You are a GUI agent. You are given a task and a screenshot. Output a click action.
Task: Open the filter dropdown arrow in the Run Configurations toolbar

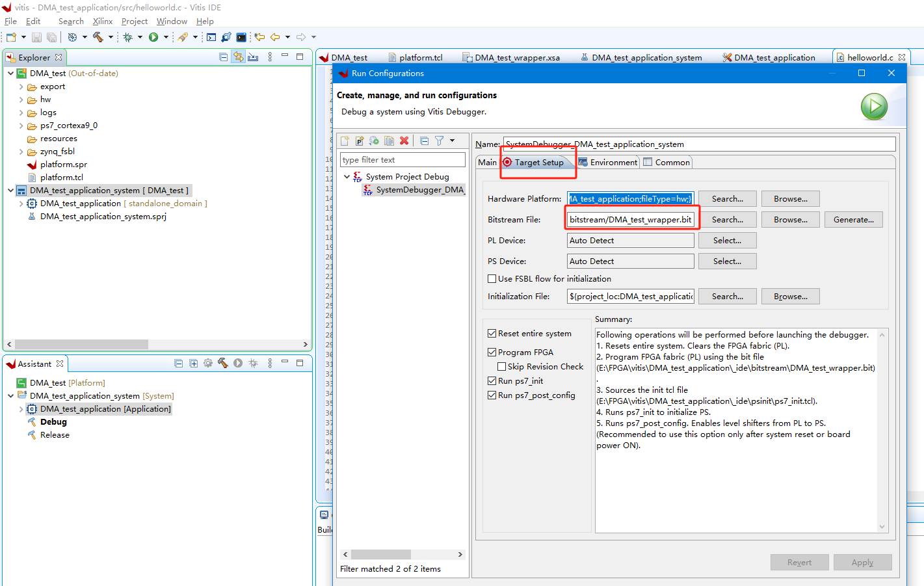[x=452, y=140]
